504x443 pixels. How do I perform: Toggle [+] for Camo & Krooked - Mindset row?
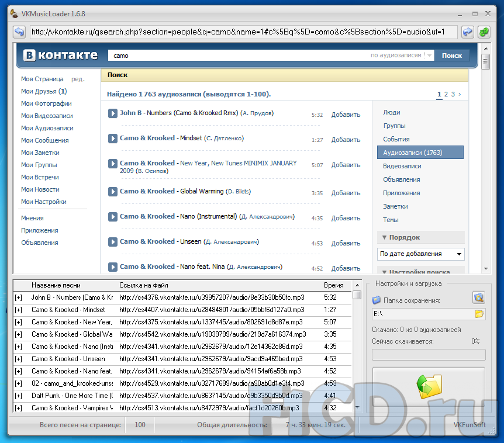click(18, 310)
